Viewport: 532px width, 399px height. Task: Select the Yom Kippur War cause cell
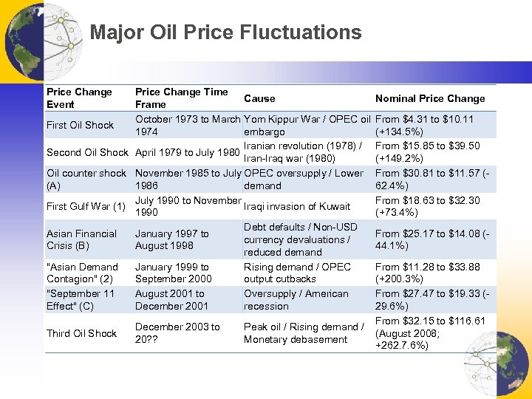[x=307, y=125]
